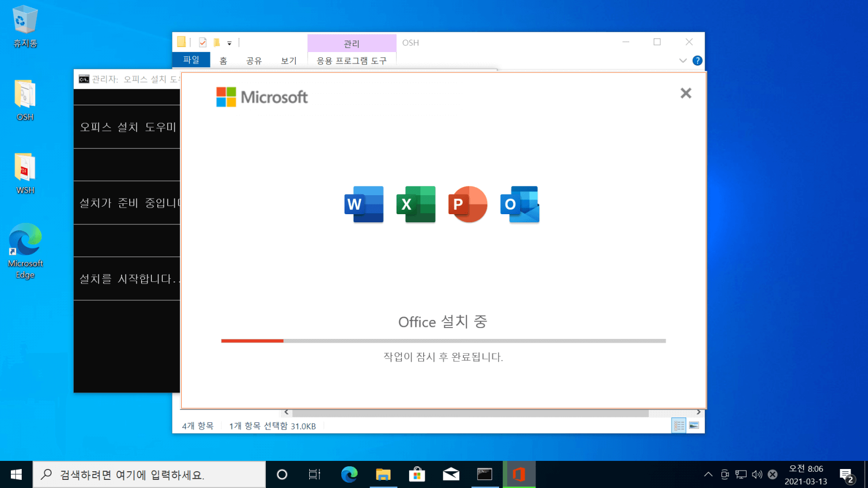Open 휴지통 recycle bin on desktop
This screenshot has width=868, height=488.
pyautogui.click(x=25, y=27)
